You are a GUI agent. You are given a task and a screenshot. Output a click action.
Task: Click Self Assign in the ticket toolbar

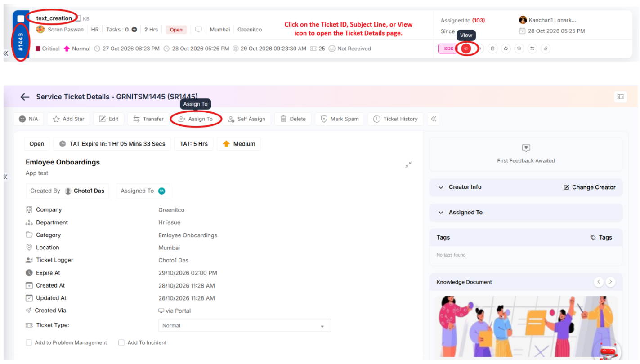[246, 119]
